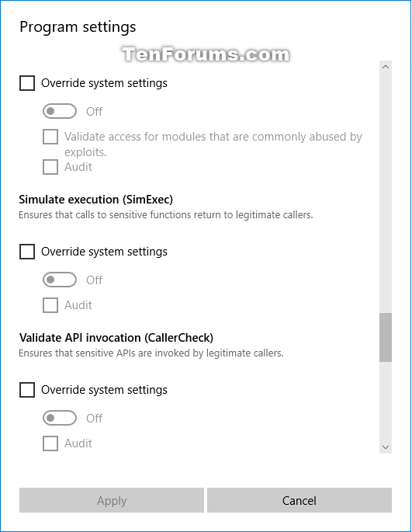This screenshot has height=532, width=412.
Task: Toggle the CallerCheck Off switch
Action: point(60,418)
